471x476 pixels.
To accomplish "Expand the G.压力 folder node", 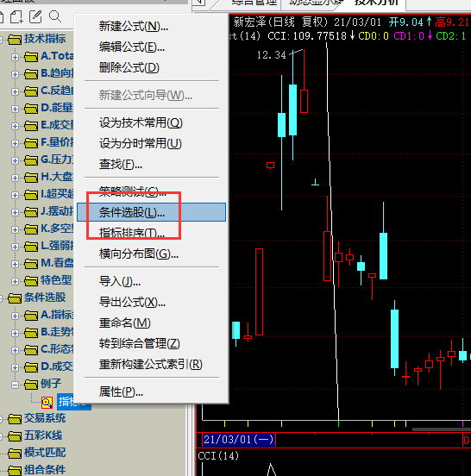I will pyautogui.click(x=15, y=160).
